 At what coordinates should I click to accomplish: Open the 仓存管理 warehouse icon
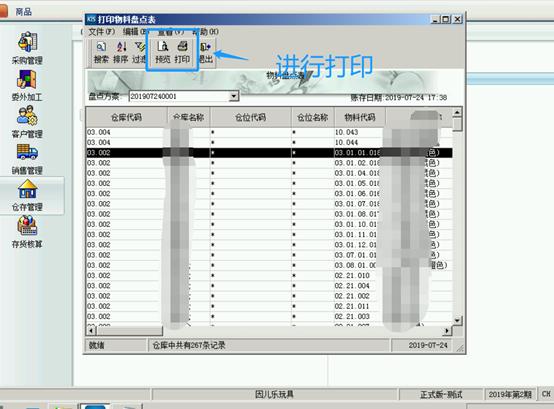coord(28,189)
